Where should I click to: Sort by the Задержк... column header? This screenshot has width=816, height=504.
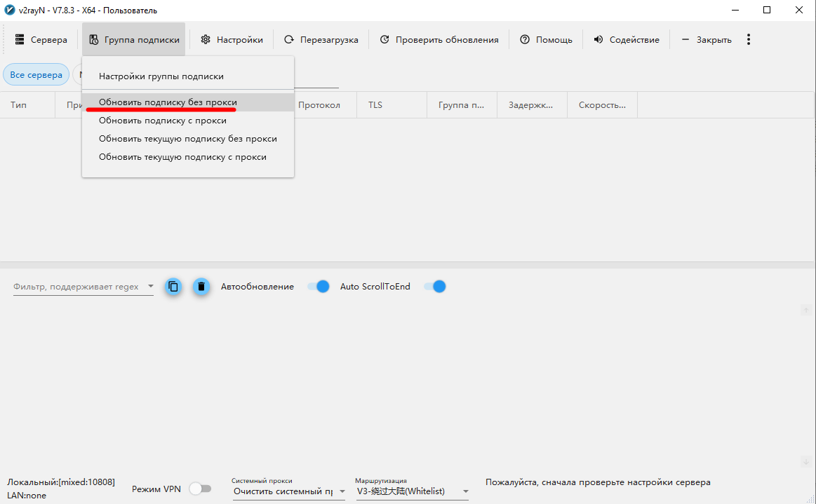533,105
